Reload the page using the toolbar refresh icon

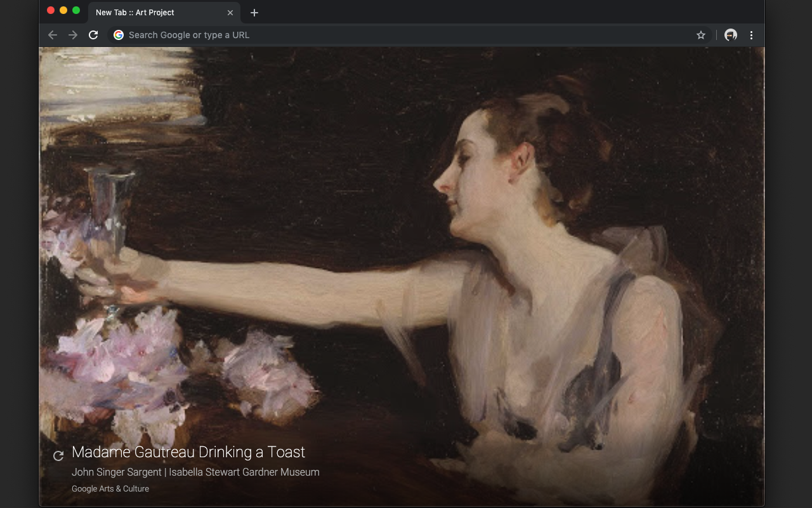coord(93,35)
